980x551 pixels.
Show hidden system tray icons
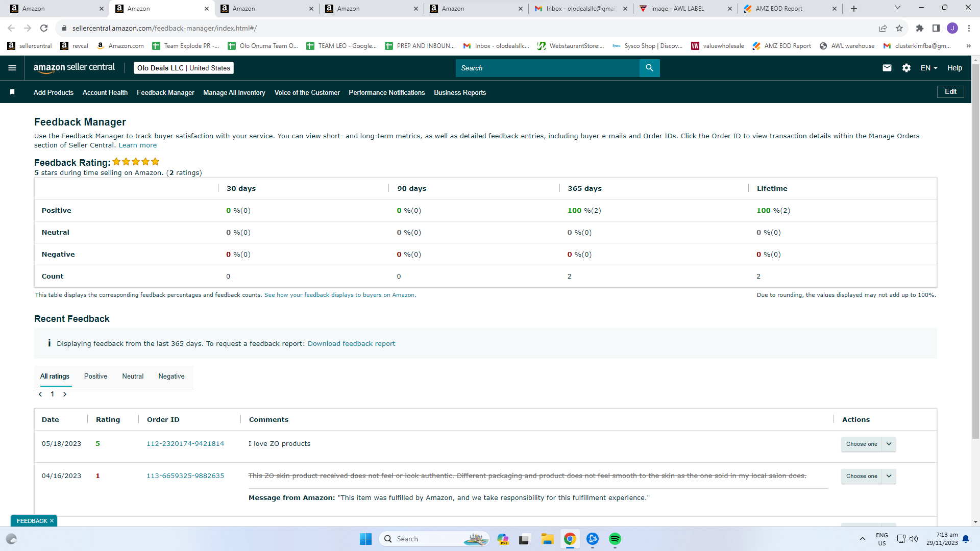(863, 539)
